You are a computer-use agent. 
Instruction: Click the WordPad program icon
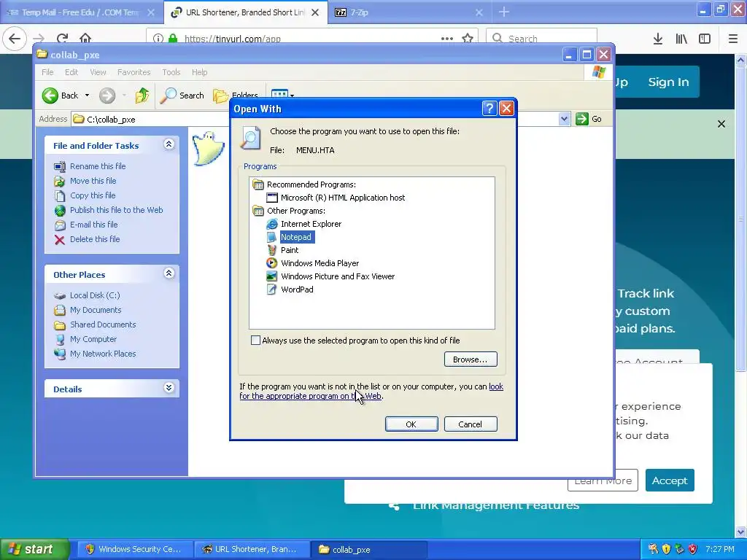(x=271, y=289)
